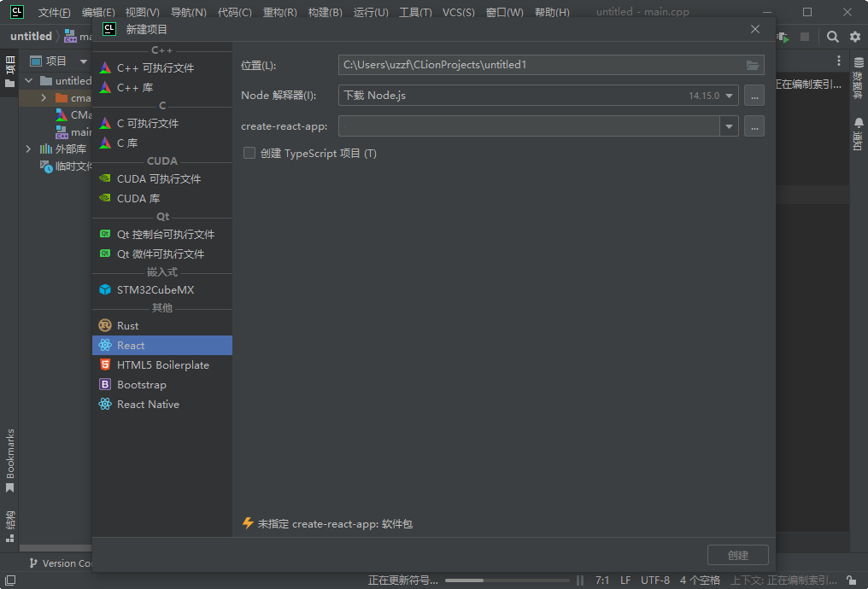Select C++ 可执行文件 project type
The image size is (868, 589).
pos(161,68)
